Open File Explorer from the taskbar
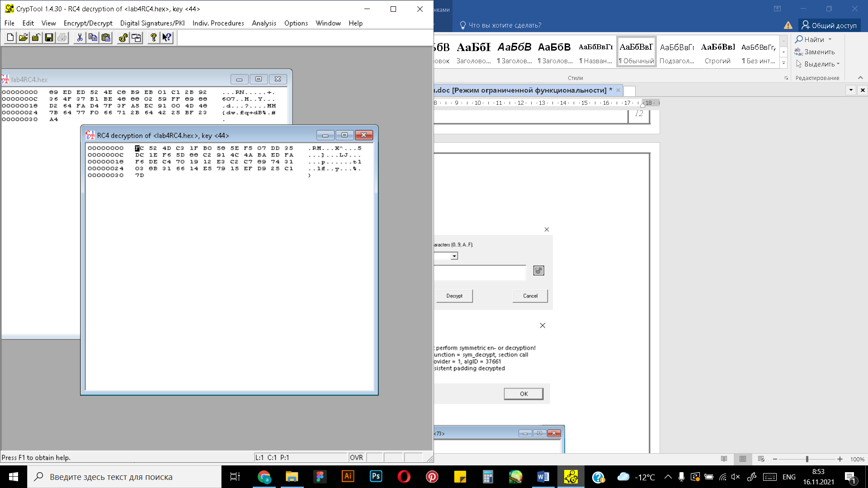Image resolution: width=868 pixels, height=488 pixels. [292, 477]
